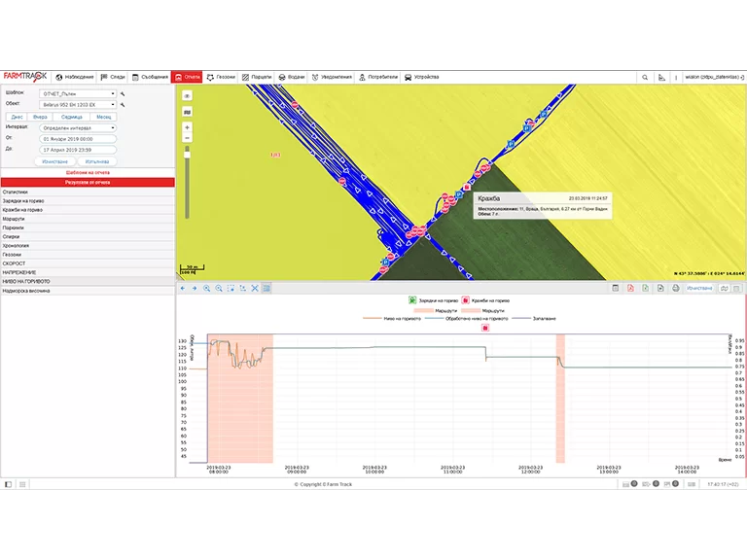This screenshot has height=560, width=747.
Task: Open the Устройства devices tab
Action: click(x=421, y=77)
